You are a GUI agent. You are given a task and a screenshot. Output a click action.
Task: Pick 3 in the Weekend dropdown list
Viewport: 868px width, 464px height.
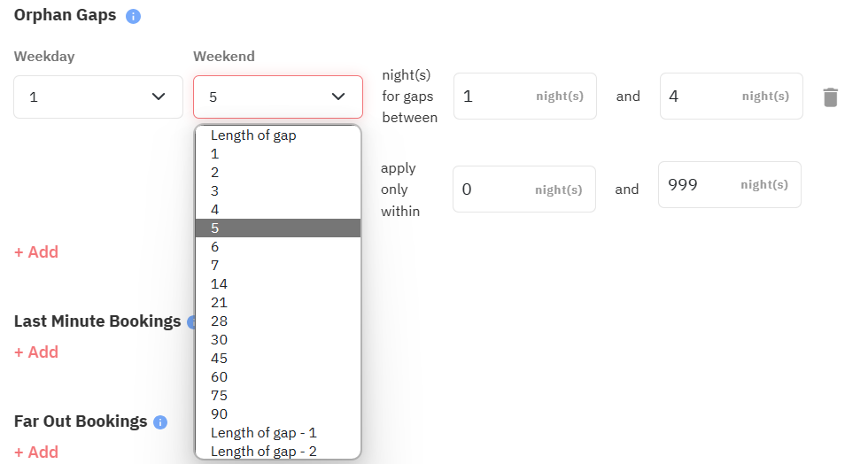[x=215, y=191]
